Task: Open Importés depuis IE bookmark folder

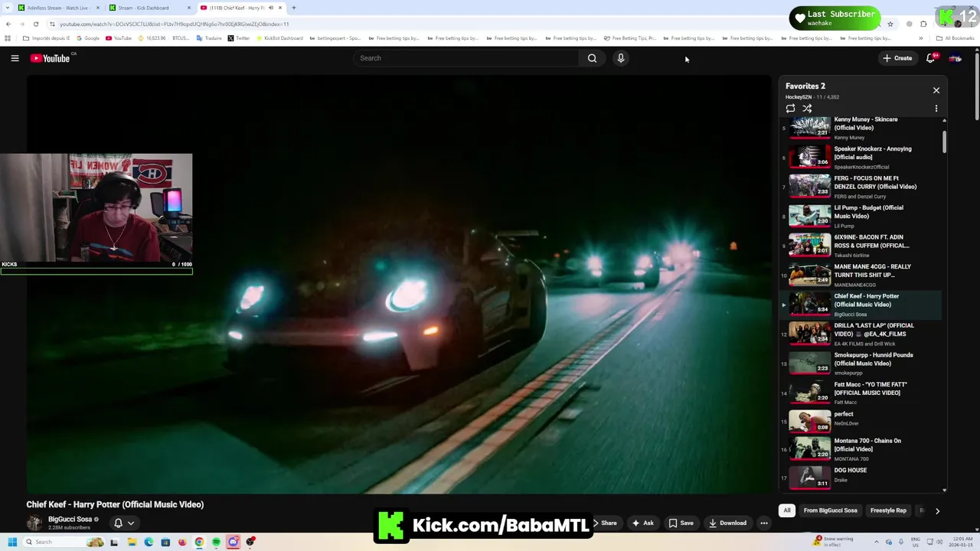Action: (x=46, y=38)
